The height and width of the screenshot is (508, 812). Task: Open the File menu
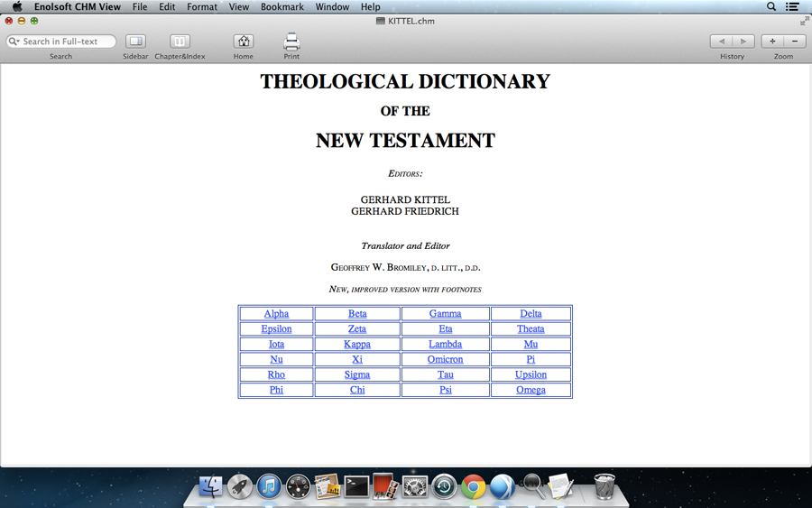[140, 6]
